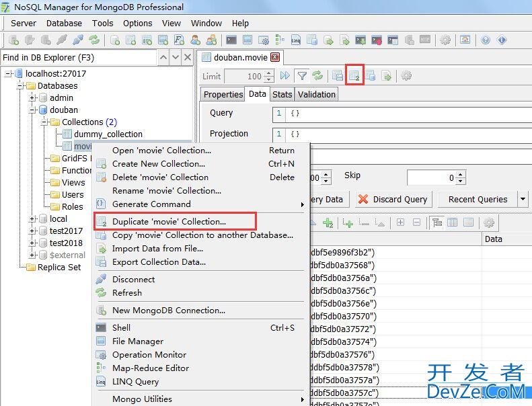Click the add child field green plus icon
Image resolution: width=532 pixels, height=406 pixels.
[x=348, y=222]
